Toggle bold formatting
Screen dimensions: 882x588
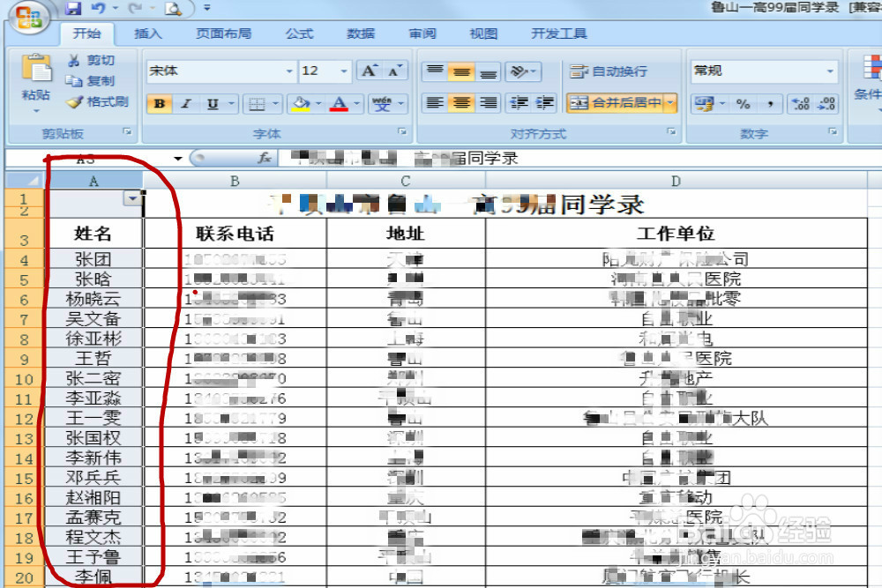158,103
